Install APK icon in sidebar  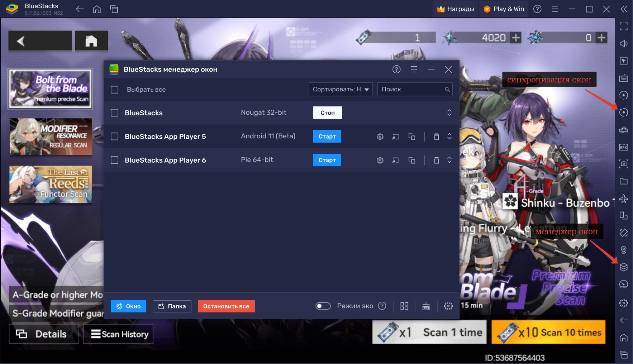coord(624,147)
